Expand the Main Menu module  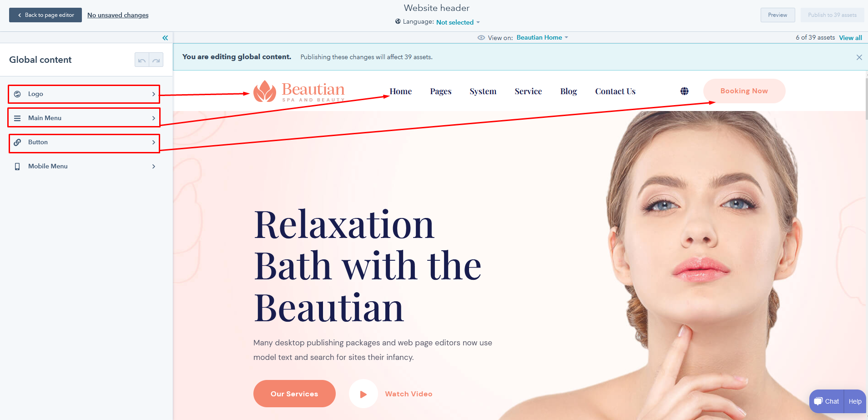tap(84, 118)
